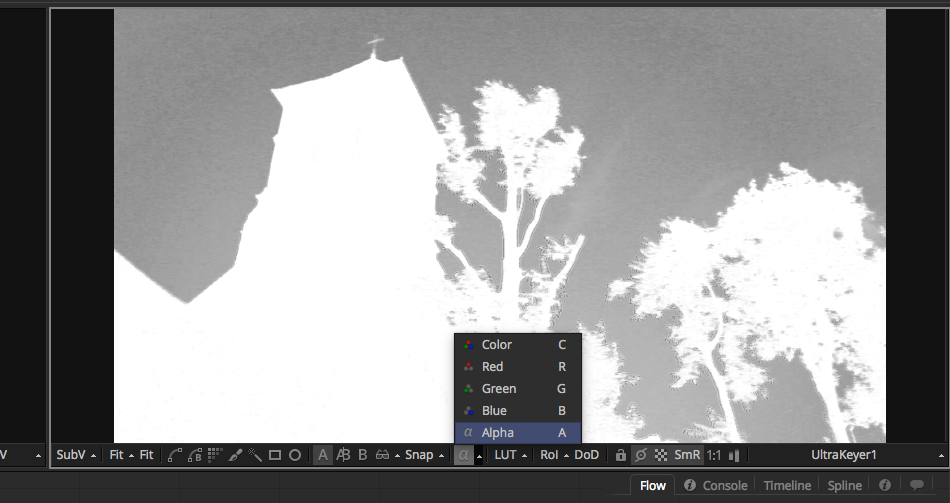Open the Snap options dropdown
The width and height of the screenshot is (950, 503).
tap(441, 456)
